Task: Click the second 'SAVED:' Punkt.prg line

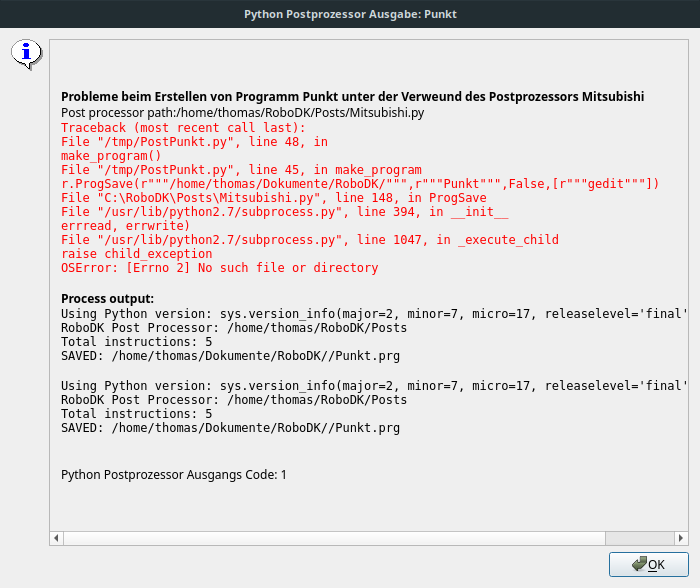Action: 230,428
